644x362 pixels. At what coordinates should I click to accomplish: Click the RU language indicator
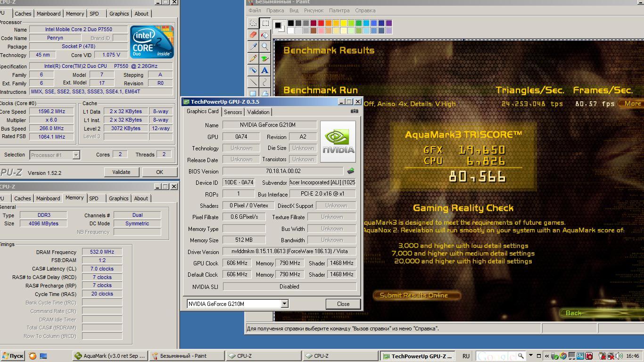tap(466, 356)
